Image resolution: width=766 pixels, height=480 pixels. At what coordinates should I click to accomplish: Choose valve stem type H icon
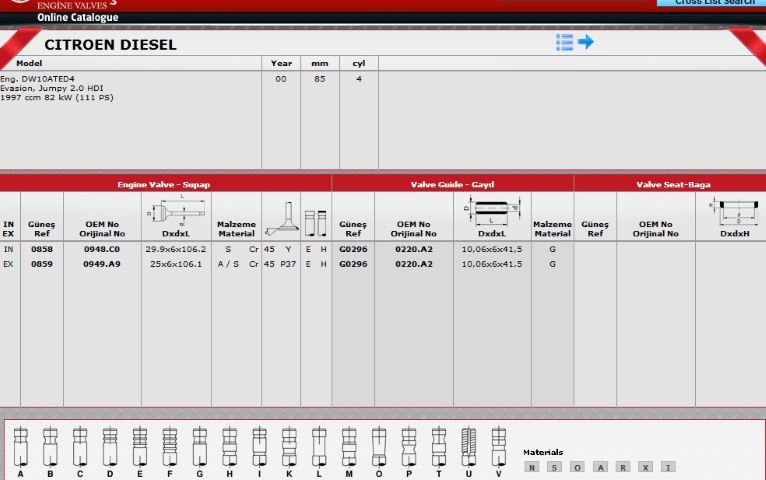click(229, 446)
